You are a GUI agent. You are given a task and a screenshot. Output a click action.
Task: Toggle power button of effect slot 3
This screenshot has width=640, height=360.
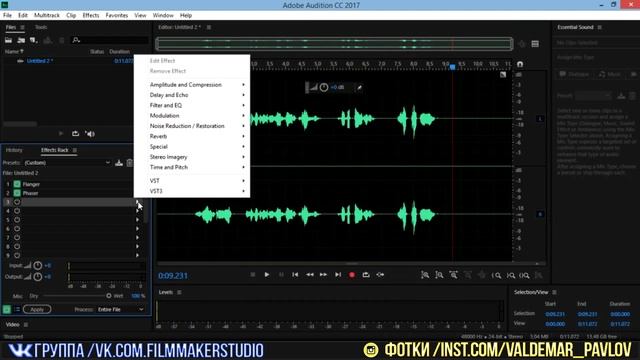(17, 202)
